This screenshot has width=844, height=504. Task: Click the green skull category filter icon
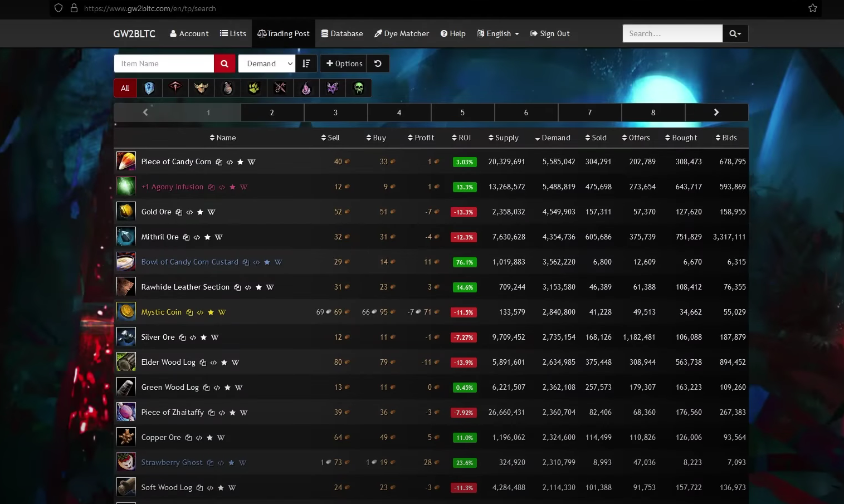click(359, 88)
